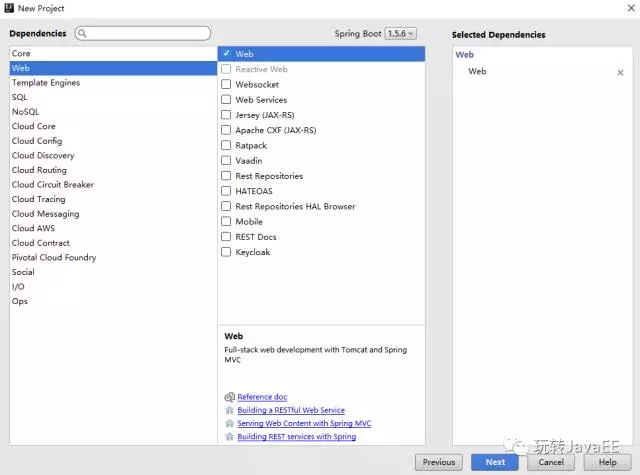Enable Jersey (JAX-RS) checkbox
The height and width of the screenshot is (475, 640).
pos(226,115)
